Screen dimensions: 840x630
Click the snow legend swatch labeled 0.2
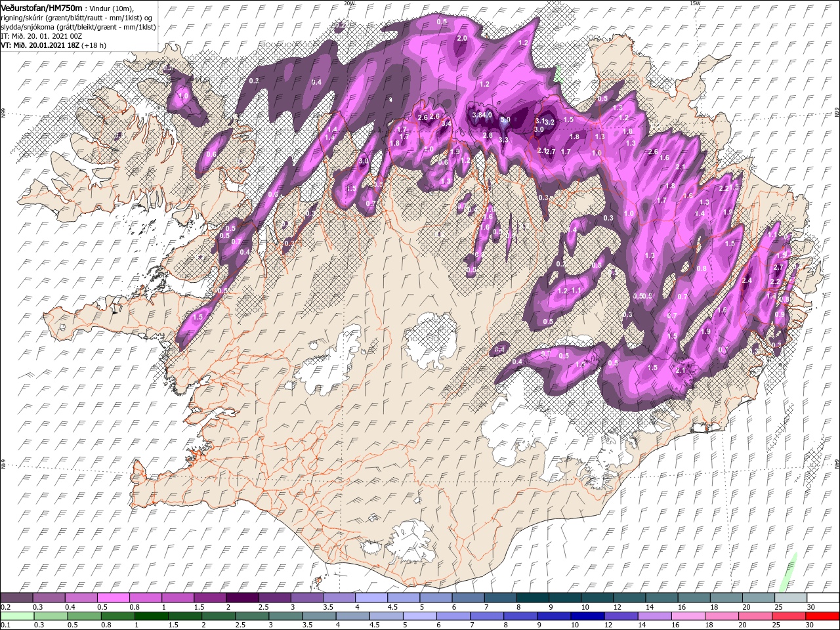16,597
